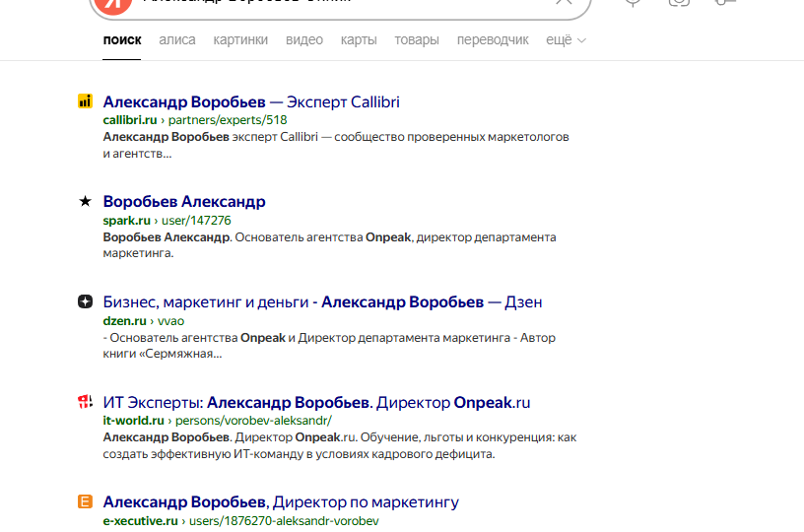The height and width of the screenshot is (532, 804).
Task: Open the переводчик tab
Action: pyautogui.click(x=493, y=40)
